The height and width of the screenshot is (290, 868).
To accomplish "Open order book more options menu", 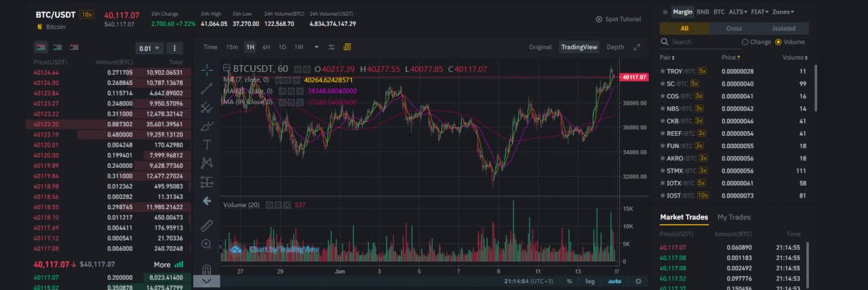I will 175,48.
